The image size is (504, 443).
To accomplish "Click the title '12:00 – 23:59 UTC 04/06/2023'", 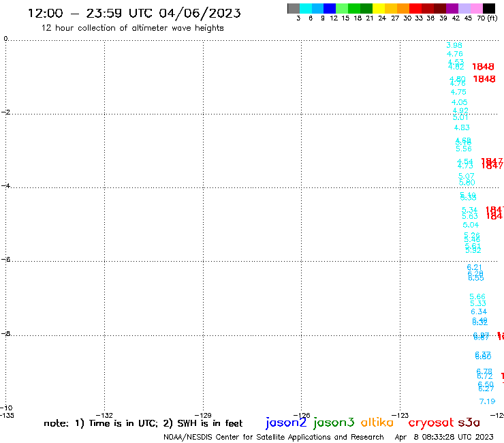I will [134, 14].
